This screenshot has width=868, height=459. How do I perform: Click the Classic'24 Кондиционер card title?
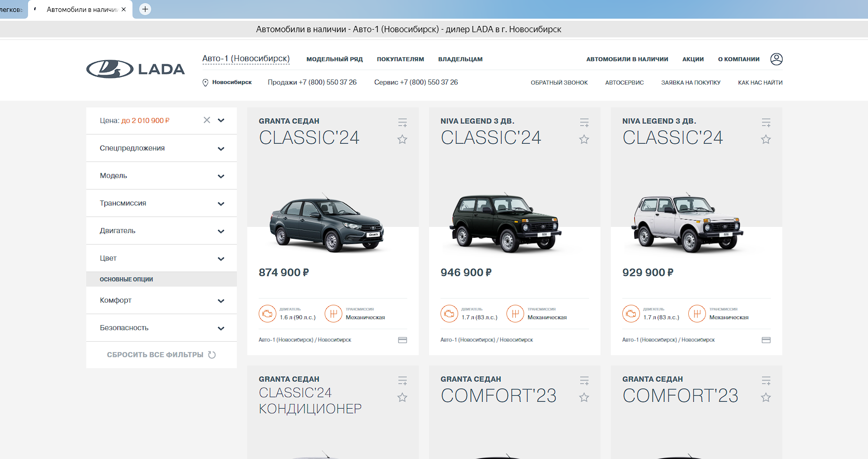[310, 400]
